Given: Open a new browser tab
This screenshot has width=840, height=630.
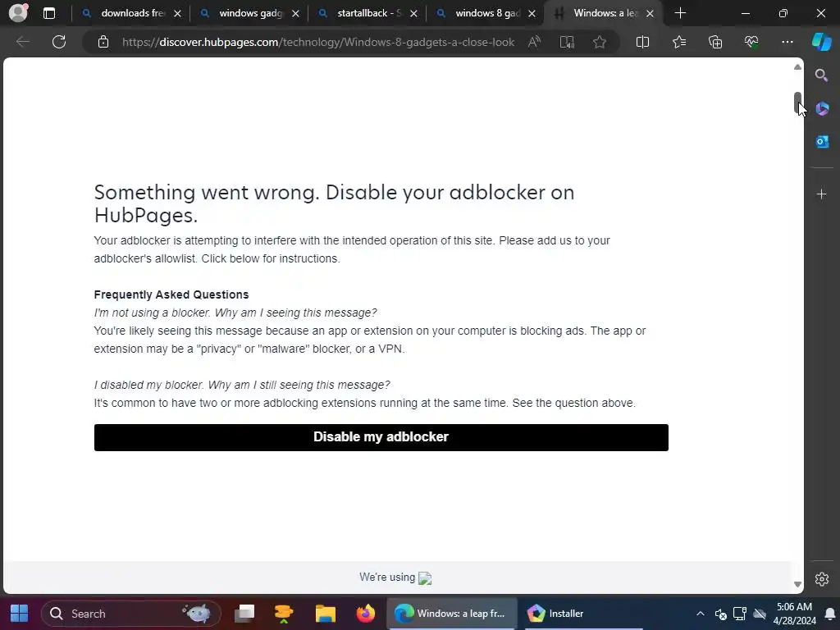Looking at the screenshot, I should click(680, 13).
